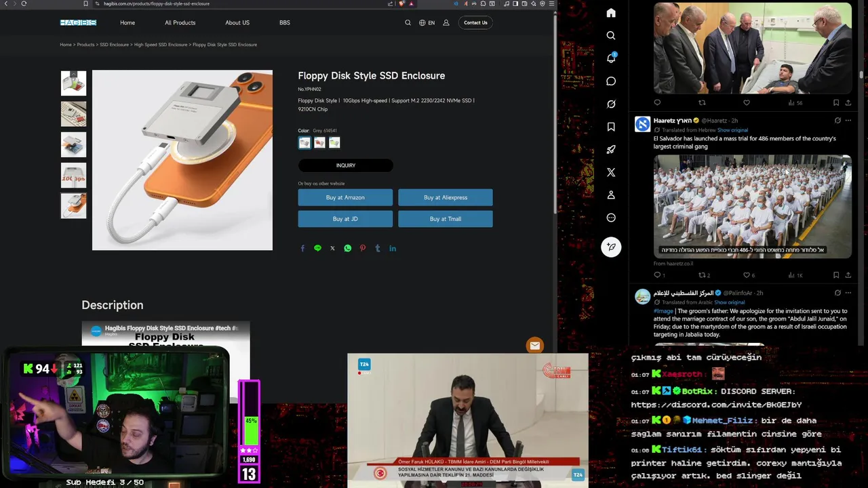This screenshot has width=868, height=488.
Task: Open the Discord invite link in chat
Action: coord(716,405)
